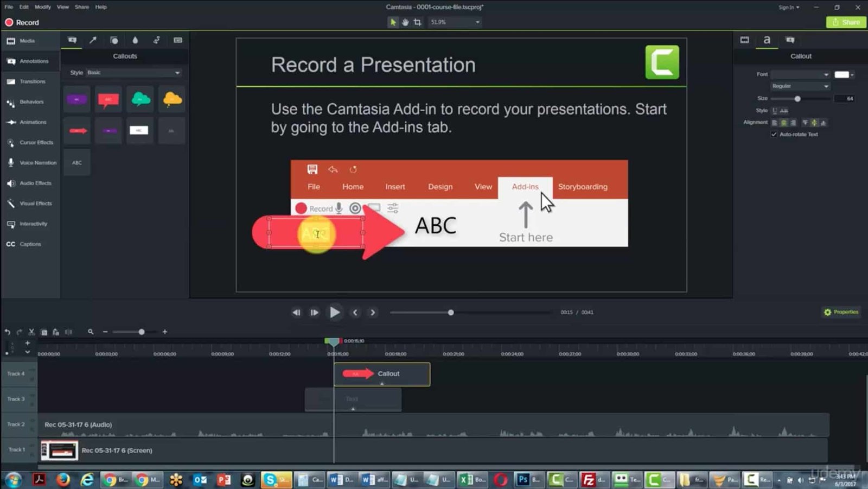Select the Callouts annotation type icon
The image size is (868, 489).
[72, 40]
